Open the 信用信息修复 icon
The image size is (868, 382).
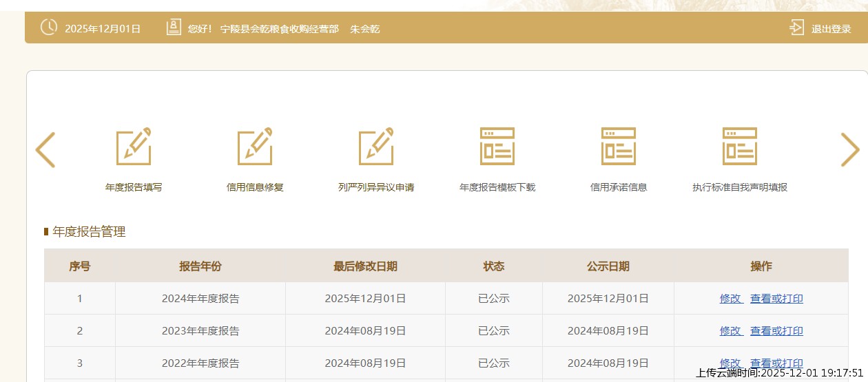[255, 147]
